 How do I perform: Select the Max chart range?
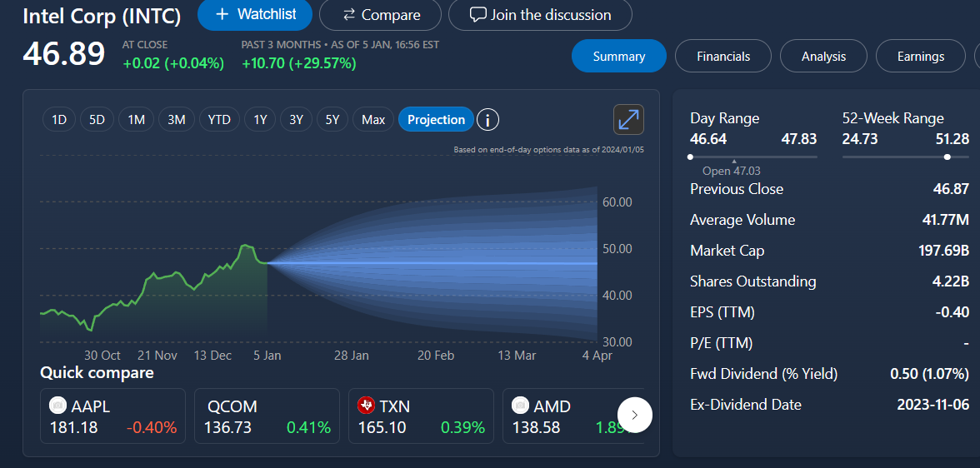point(373,119)
